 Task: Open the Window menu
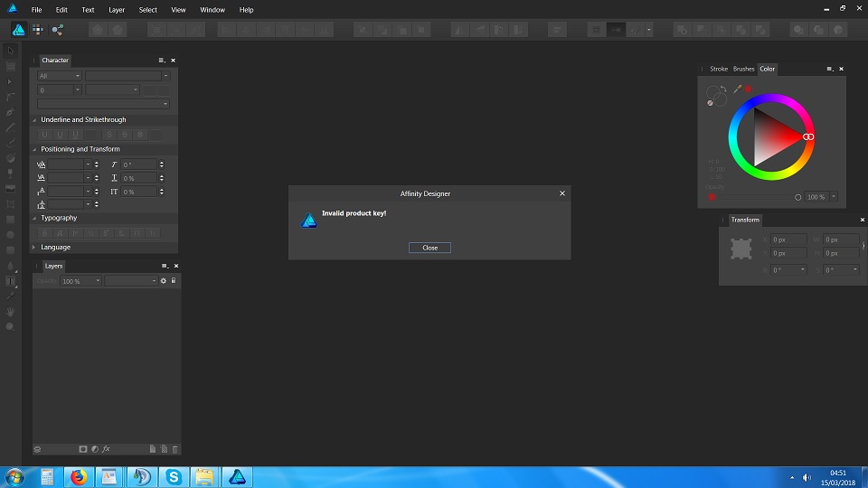click(212, 10)
